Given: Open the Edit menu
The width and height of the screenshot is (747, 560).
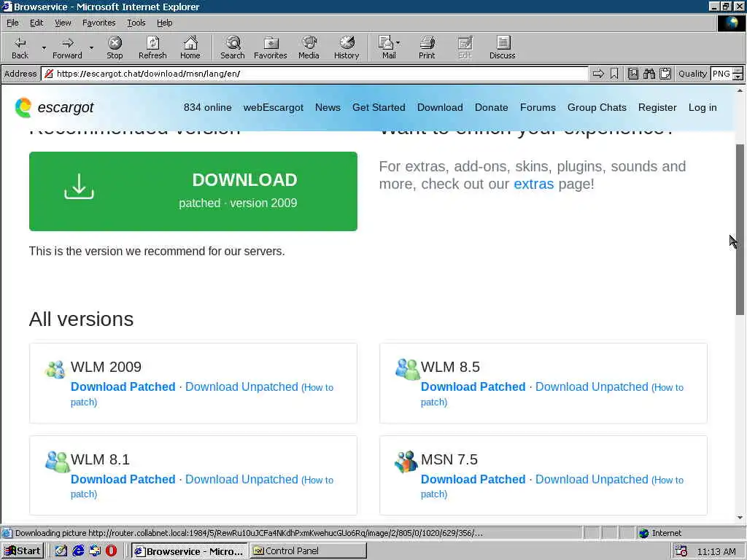Looking at the screenshot, I should click(x=36, y=23).
